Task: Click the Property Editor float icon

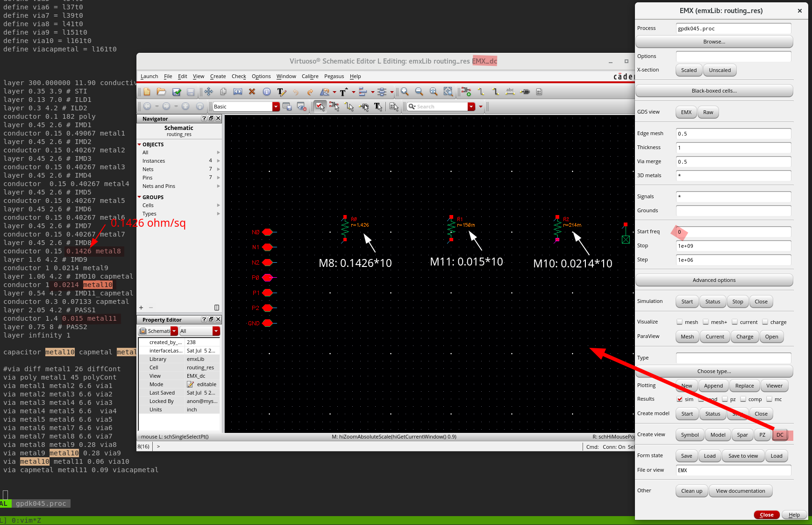Action: tap(211, 319)
